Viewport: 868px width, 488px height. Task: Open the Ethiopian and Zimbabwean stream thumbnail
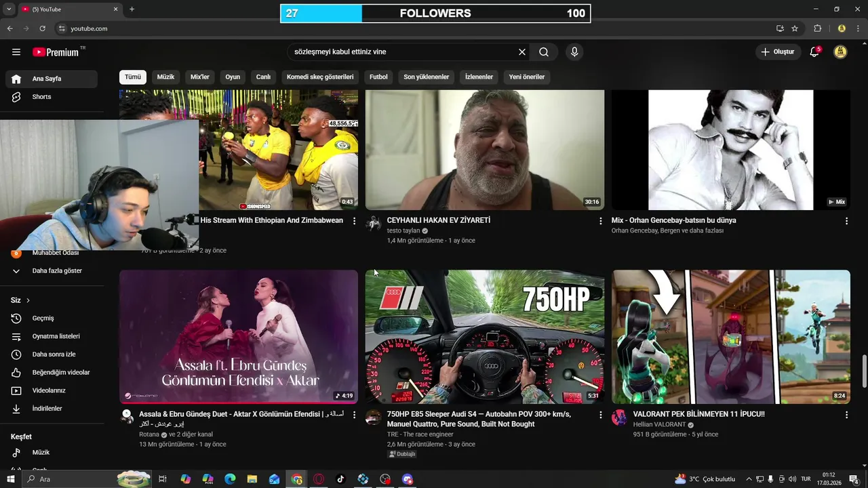click(278, 150)
